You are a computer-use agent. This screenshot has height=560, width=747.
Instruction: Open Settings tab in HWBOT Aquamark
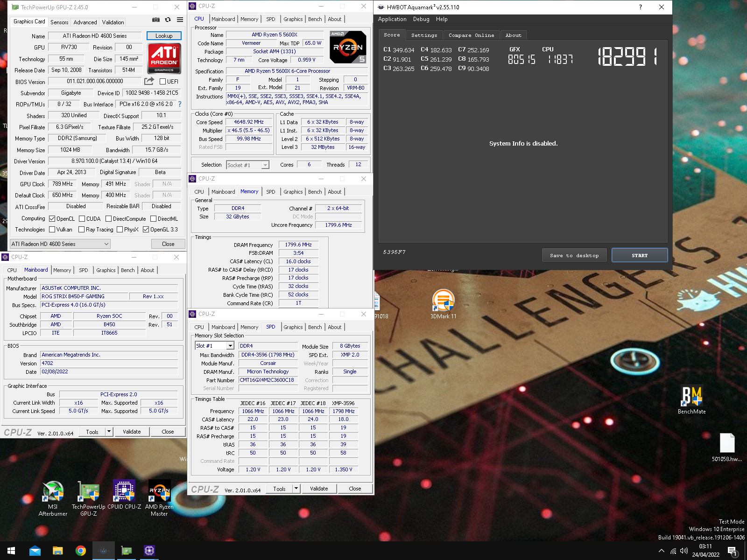(x=424, y=35)
